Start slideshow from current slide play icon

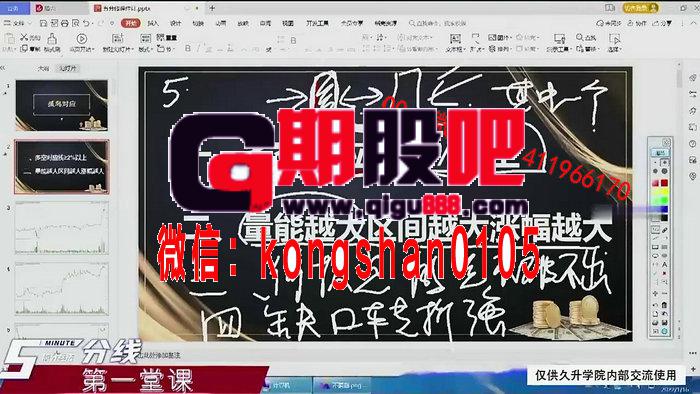pyautogui.click(x=81, y=39)
